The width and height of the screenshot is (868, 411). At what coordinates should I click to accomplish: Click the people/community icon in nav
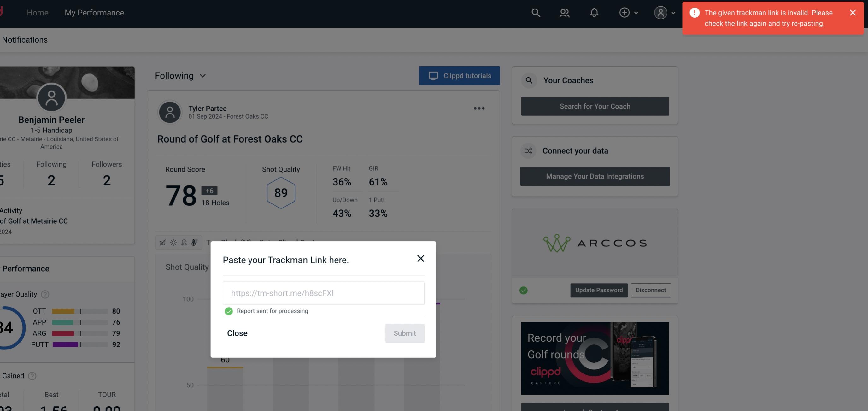click(564, 12)
